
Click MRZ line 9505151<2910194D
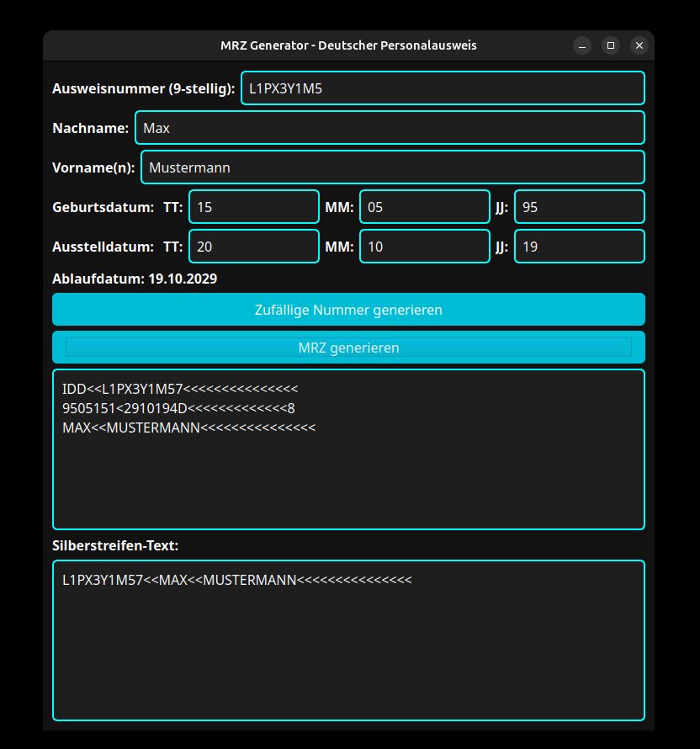(x=178, y=408)
